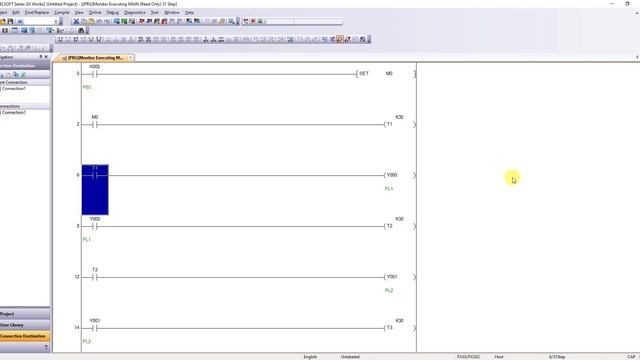Expand navigation pane buttons chevron at bottom
The image size is (640, 360).
tap(46, 347)
